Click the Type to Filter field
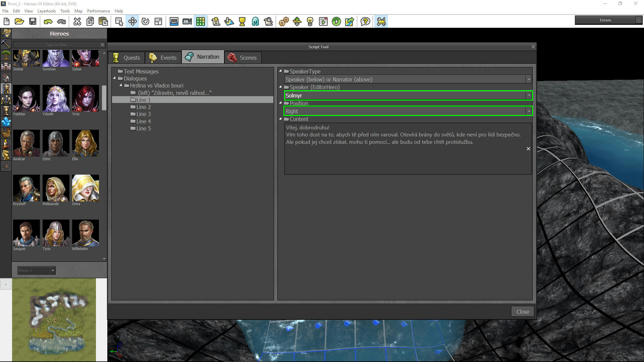This screenshot has height=362, width=644. point(56,45)
